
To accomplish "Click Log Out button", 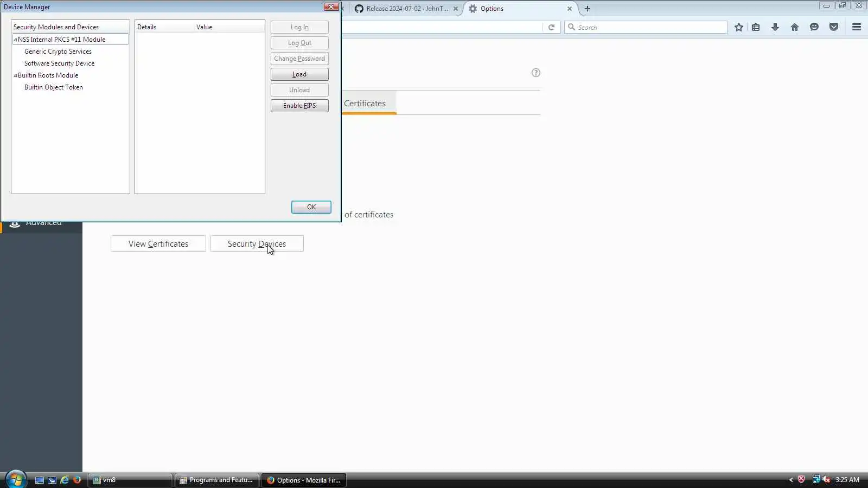I will (x=299, y=43).
